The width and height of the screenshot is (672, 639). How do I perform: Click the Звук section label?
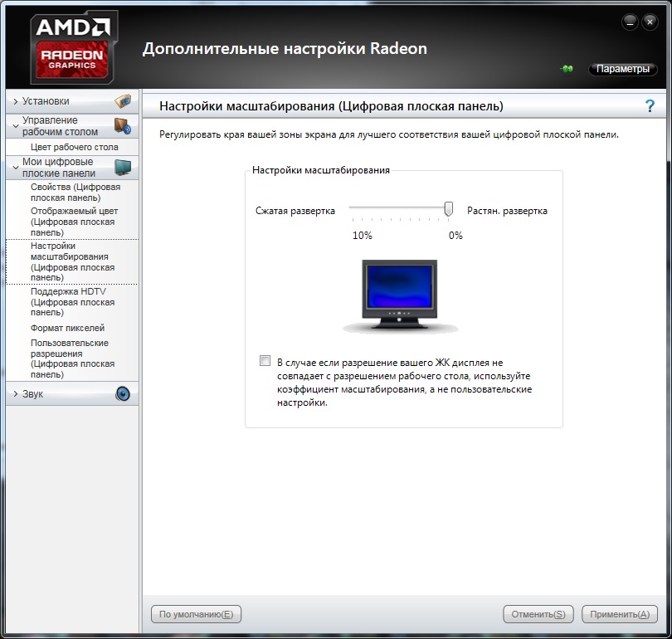[32, 394]
